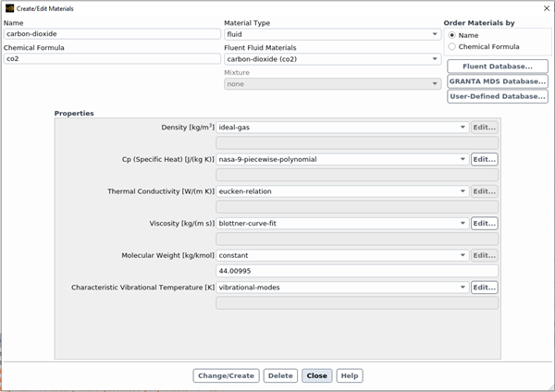This screenshot has width=555, height=392.
Task: Open the Thermal Conductivity dropdown
Action: pyautogui.click(x=342, y=191)
